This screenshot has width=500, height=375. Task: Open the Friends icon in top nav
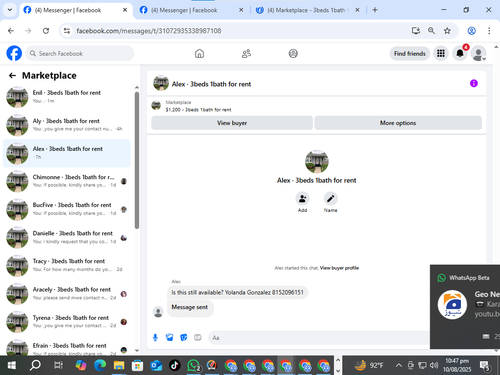246,53
